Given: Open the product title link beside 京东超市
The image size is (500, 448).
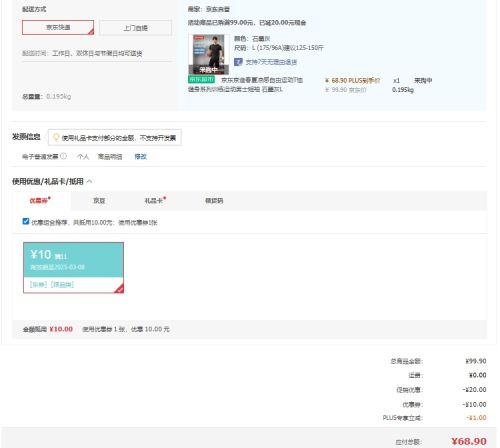Looking at the screenshot, I should [245, 85].
